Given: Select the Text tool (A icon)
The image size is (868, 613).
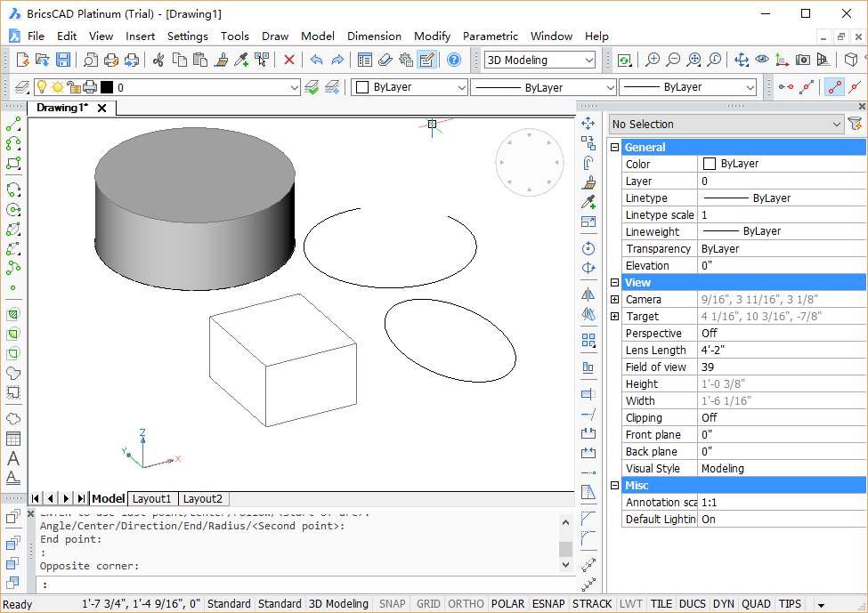Looking at the screenshot, I should 13,458.
